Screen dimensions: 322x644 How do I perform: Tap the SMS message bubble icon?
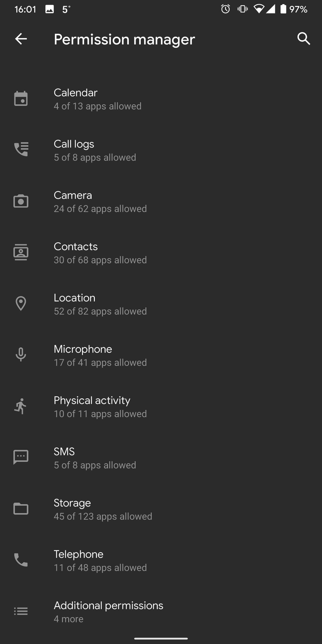(21, 457)
